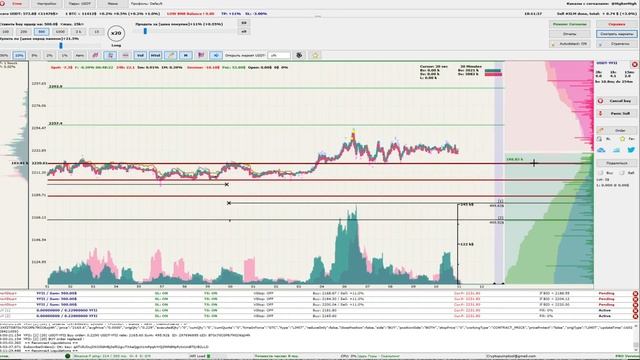This screenshot has width=640, height=360.
Task: Select the pencil drawing tool icon
Action: (x=171, y=55)
